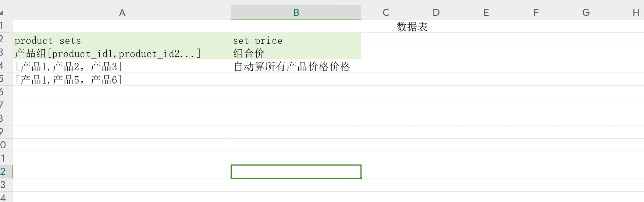Select the column G header
The image size is (644, 202).
[586, 13]
